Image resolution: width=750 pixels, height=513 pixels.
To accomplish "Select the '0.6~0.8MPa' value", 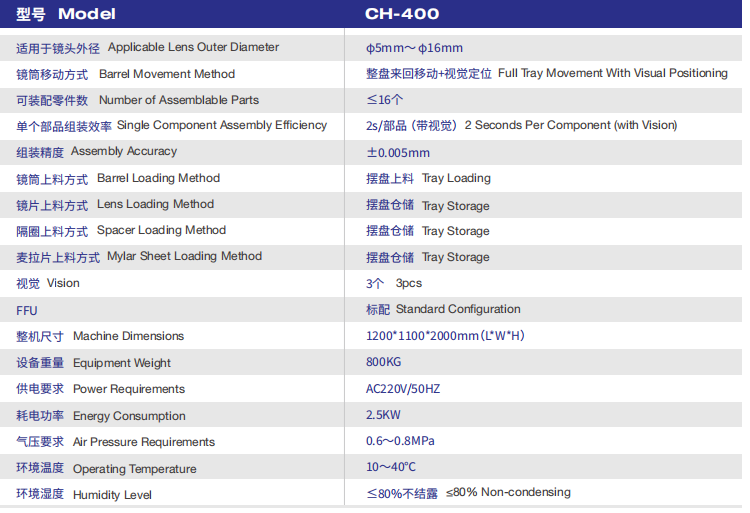I will coord(400,441).
